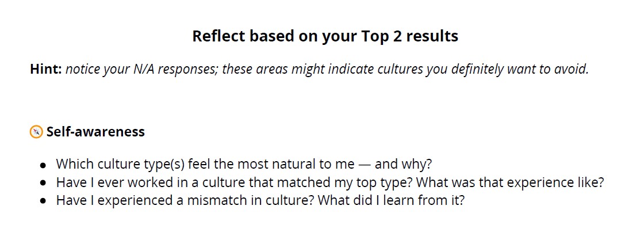Viewport: 644px width, 236px height.
Task: Click the first bullet point marker
Action: pyautogui.click(x=43, y=165)
